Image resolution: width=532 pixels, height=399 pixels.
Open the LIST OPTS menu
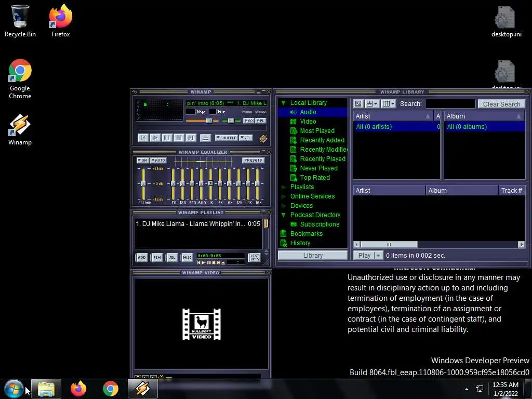pos(255,258)
